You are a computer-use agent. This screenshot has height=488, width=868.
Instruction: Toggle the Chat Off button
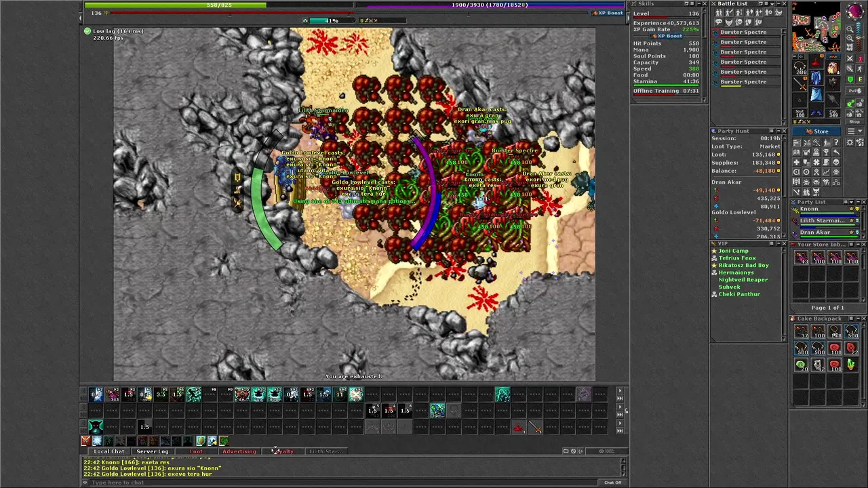[x=612, y=483]
